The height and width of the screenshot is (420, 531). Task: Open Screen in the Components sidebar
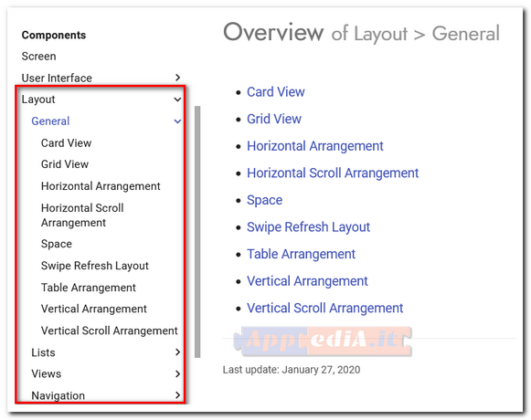[x=38, y=57]
